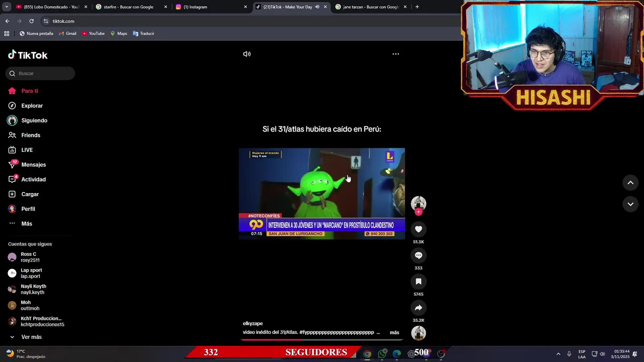Viewport: 644px width, 362px height.
Task: Open the three-dot video options menu
Action: tap(395, 54)
